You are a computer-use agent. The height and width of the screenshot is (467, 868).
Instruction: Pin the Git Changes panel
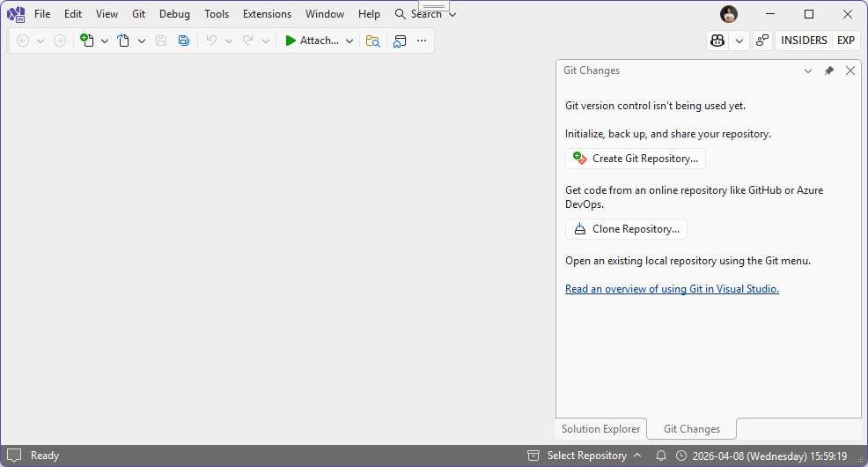click(828, 70)
